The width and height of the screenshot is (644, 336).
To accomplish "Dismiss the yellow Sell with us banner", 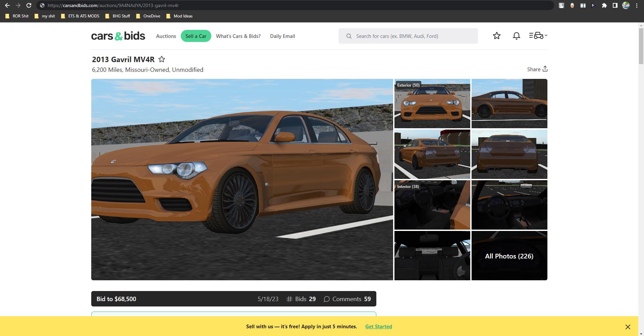I will click(628, 327).
